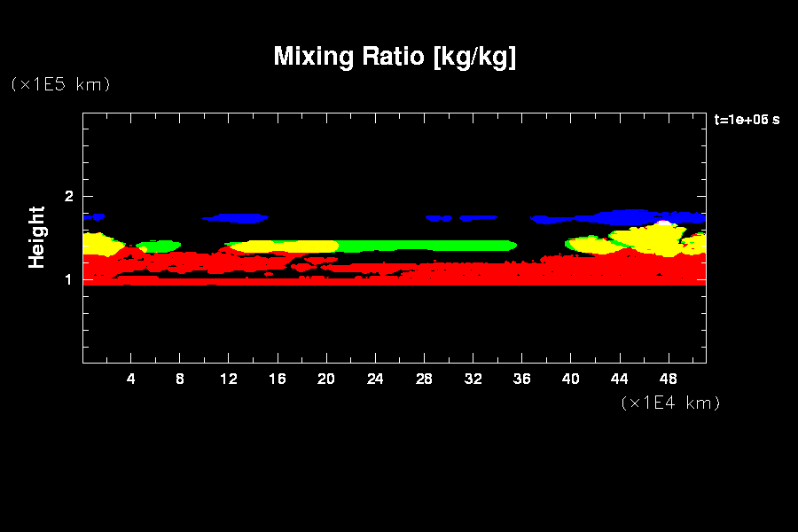Click the x-axis tick label '40'
Image resolution: width=798 pixels, height=532 pixels.
click(x=570, y=379)
